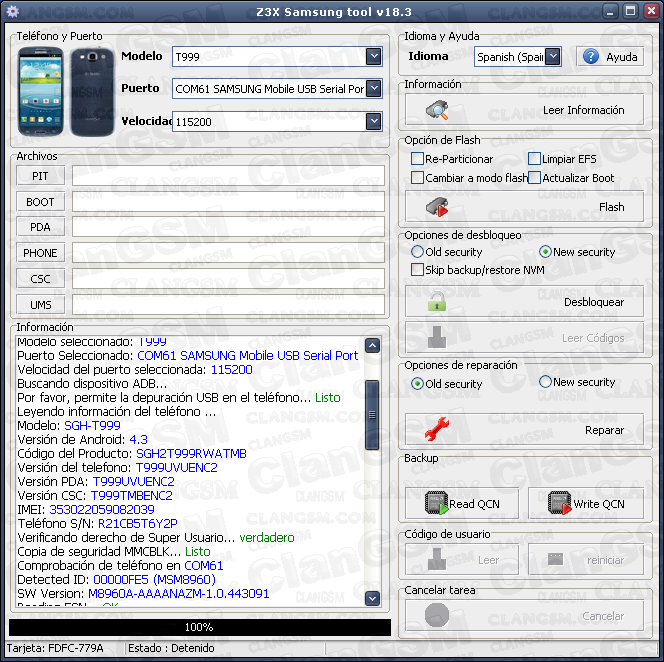This screenshot has width=664, height=662.
Task: Click the reiniciar icon in Código de usuario
Action: (x=555, y=559)
